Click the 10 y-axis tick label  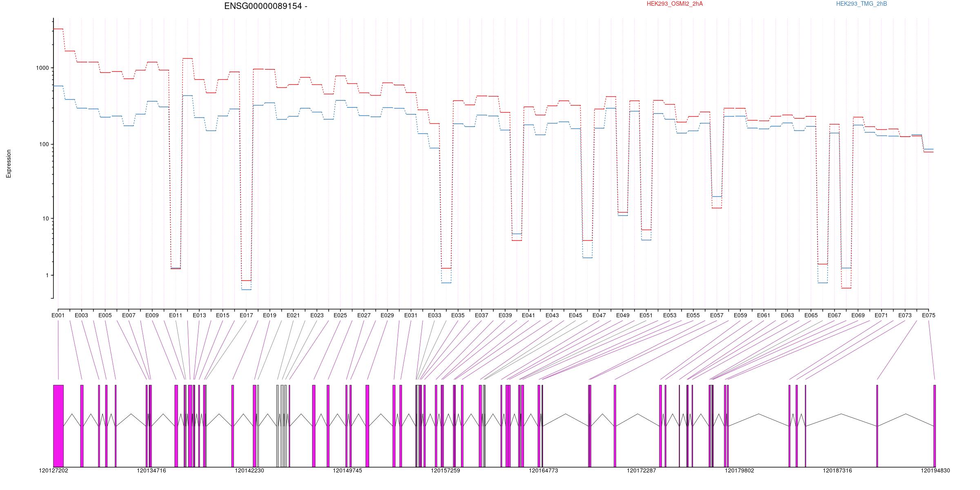pyautogui.click(x=46, y=218)
